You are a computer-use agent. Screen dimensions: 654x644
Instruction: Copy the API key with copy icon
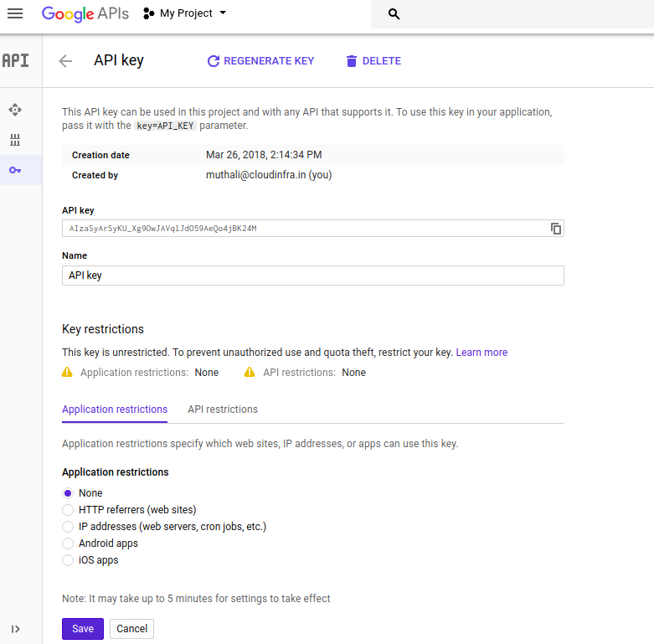(555, 229)
